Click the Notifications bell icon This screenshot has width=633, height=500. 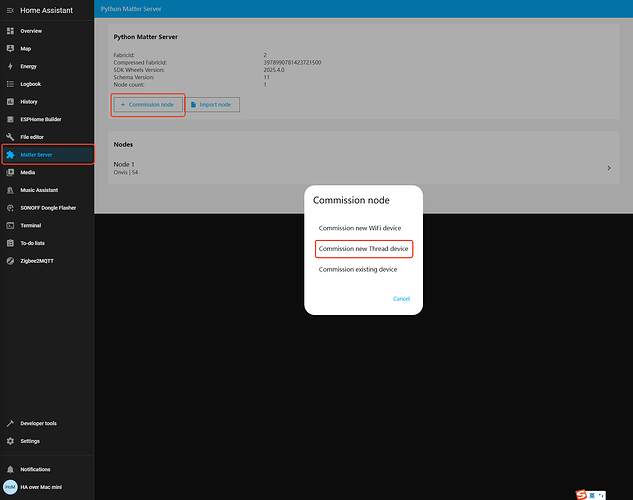point(10,469)
